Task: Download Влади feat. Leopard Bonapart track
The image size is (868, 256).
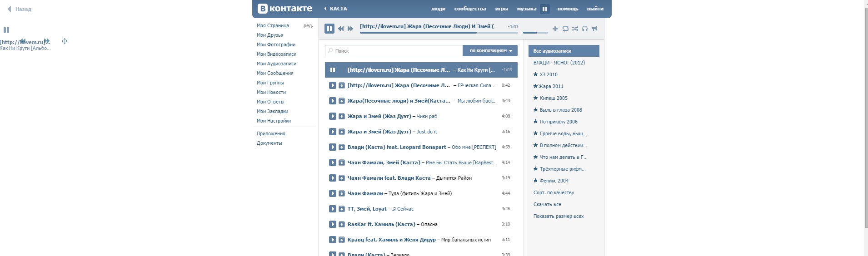Action: (342, 147)
